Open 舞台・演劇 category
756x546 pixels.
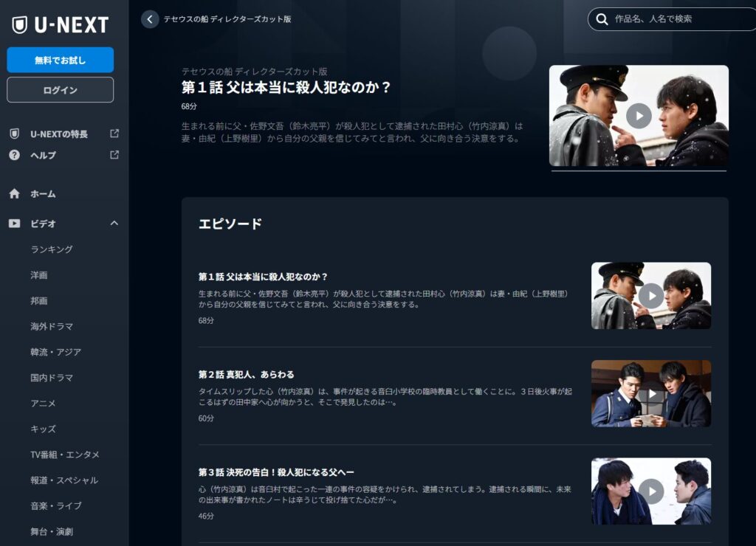tap(52, 531)
